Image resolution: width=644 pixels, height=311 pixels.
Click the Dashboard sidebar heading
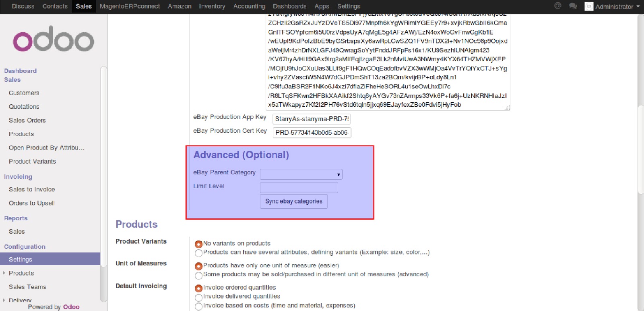click(x=21, y=71)
